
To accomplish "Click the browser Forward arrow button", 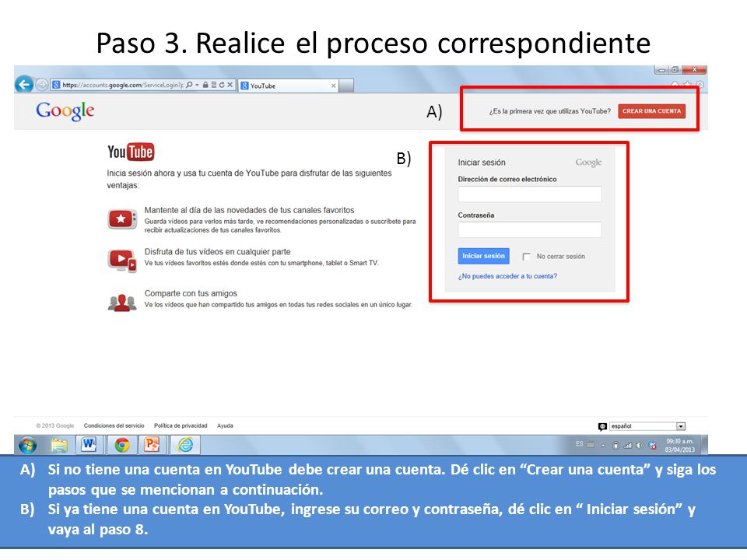I will click(x=42, y=85).
